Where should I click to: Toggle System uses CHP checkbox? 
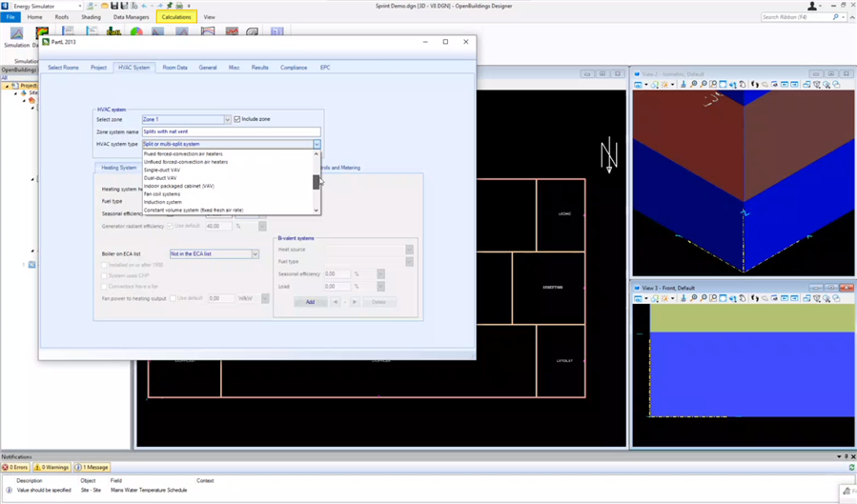pyautogui.click(x=105, y=275)
